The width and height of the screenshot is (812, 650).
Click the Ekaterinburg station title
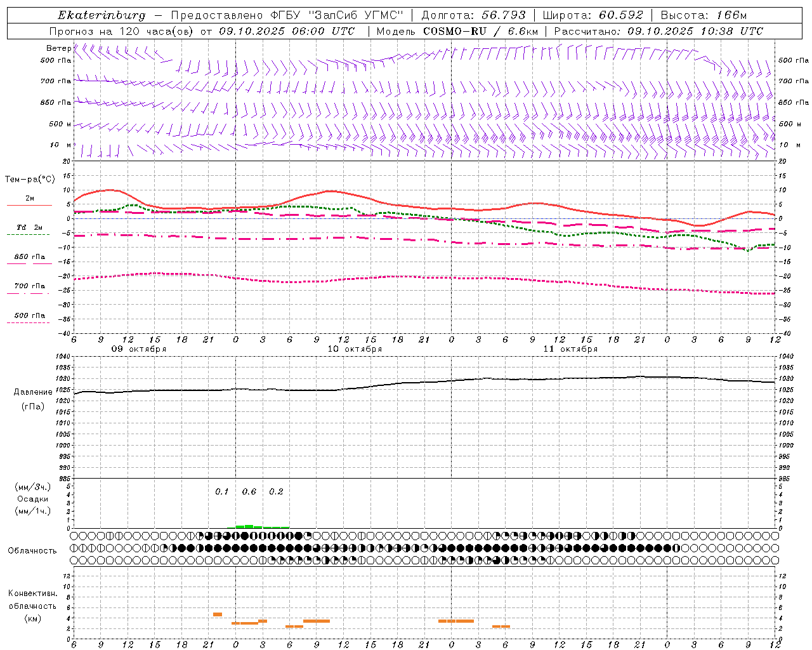pyautogui.click(x=101, y=15)
